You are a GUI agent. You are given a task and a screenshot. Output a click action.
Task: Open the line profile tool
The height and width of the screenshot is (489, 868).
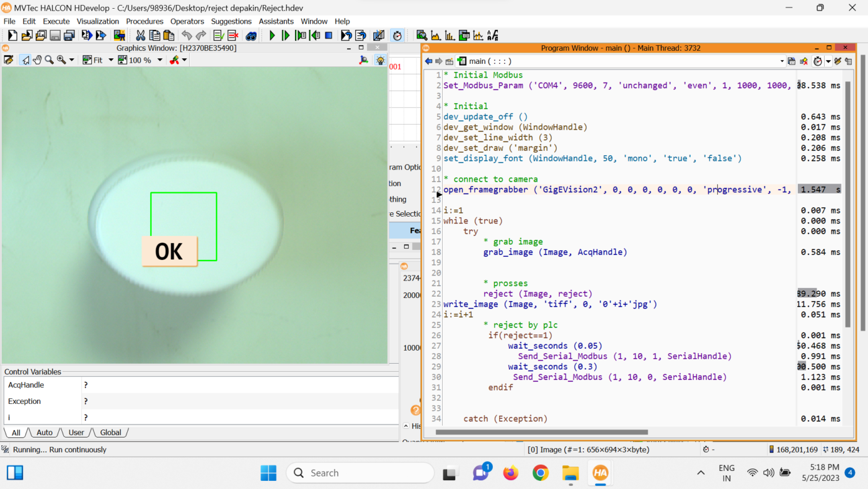[478, 35]
